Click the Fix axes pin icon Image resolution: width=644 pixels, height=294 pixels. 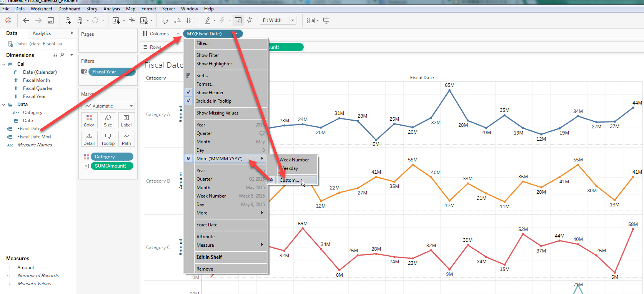click(250, 20)
